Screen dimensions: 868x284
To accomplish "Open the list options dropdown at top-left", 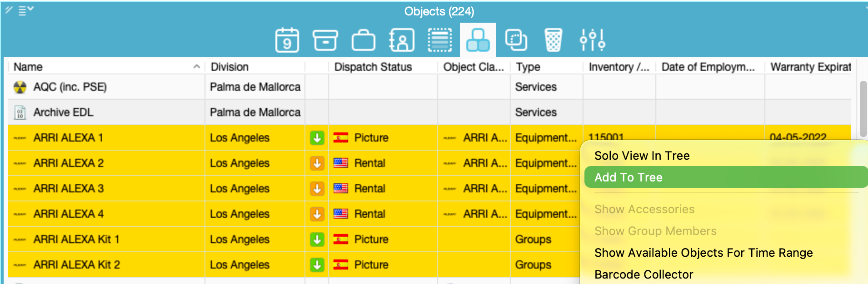I will pyautogui.click(x=26, y=10).
